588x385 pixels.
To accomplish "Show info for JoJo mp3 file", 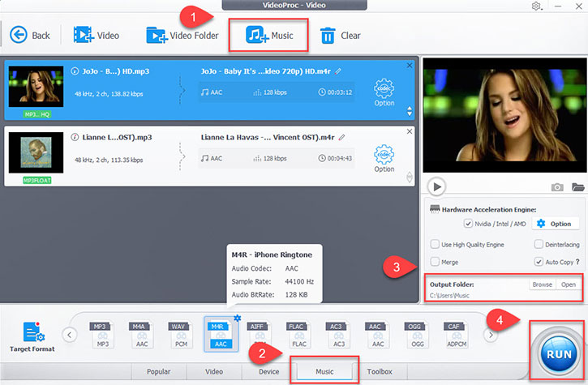I will pos(75,71).
